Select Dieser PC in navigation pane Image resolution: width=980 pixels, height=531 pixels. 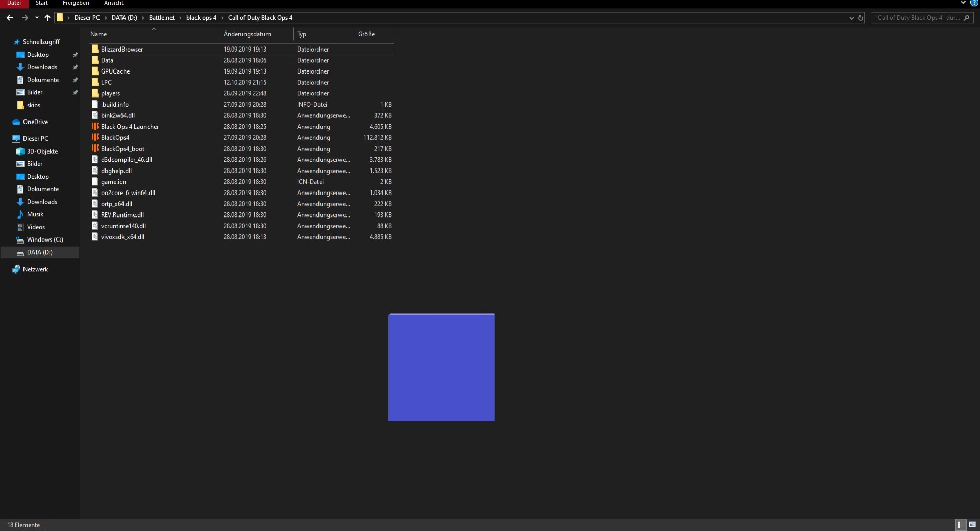pos(35,139)
